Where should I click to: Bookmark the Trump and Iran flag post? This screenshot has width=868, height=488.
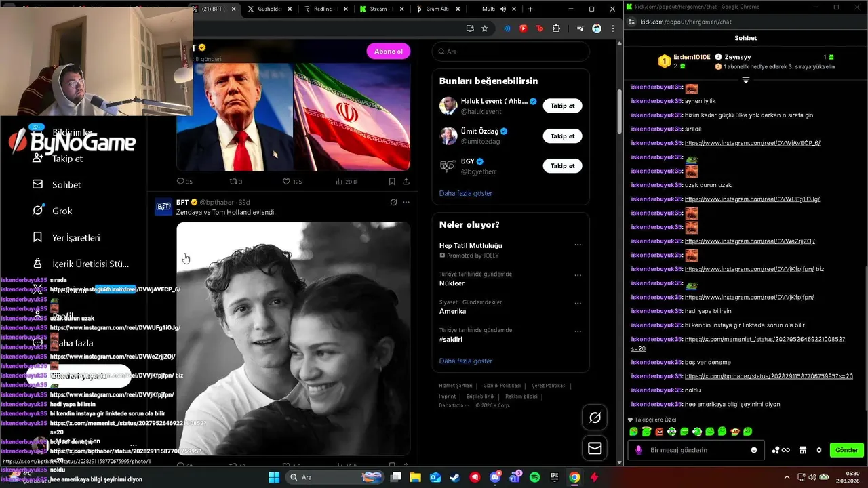[x=392, y=182]
